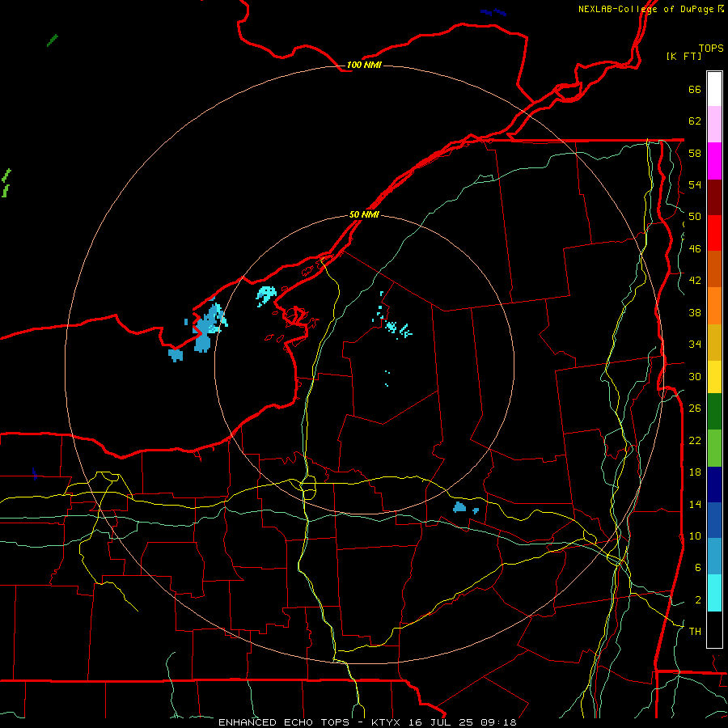This screenshot has width=728, height=728.
Task: Click the legend value 34
Action: pos(695,345)
